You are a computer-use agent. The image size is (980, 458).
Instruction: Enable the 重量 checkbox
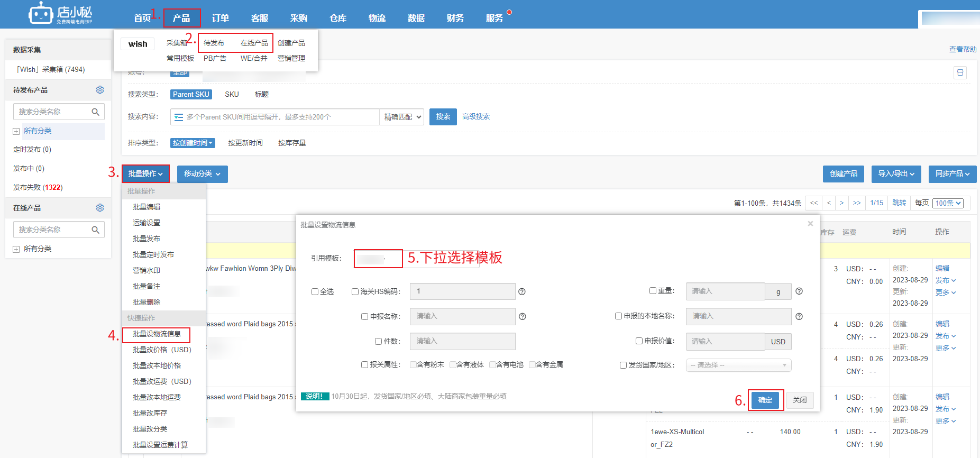(x=653, y=290)
